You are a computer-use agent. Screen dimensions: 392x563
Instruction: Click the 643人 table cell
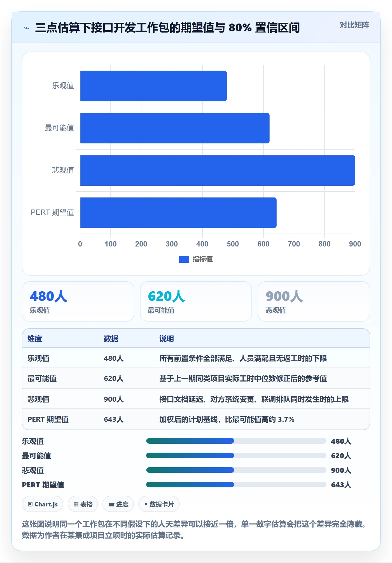click(114, 419)
